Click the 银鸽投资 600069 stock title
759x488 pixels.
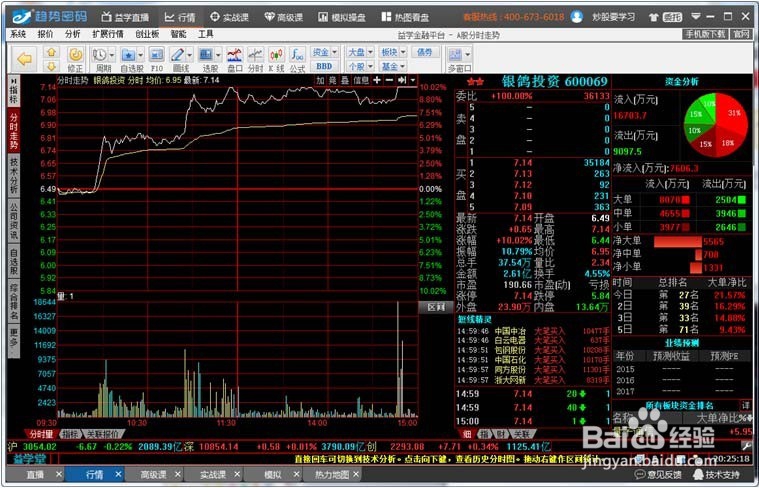(x=554, y=81)
